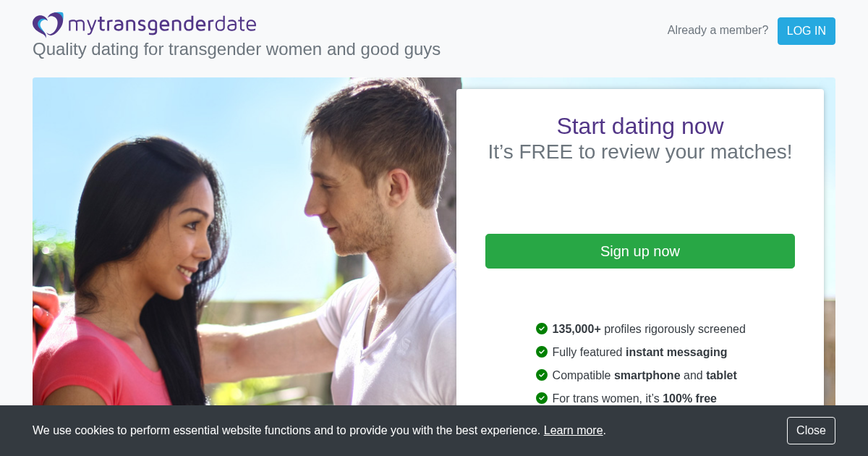868x456 pixels.
Task: Click the Compatible smartphone and tablet line
Action: [644, 375]
